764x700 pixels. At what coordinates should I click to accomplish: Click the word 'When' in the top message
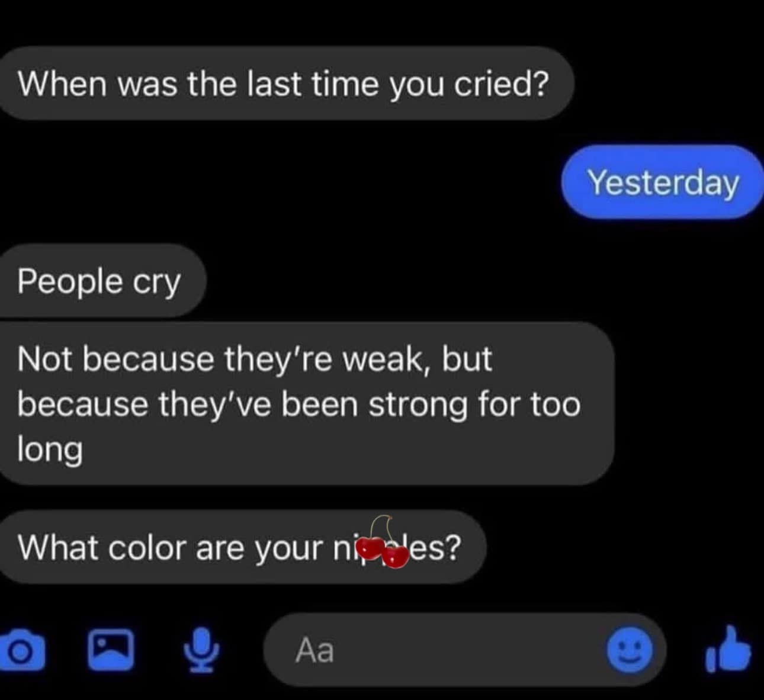62,84
